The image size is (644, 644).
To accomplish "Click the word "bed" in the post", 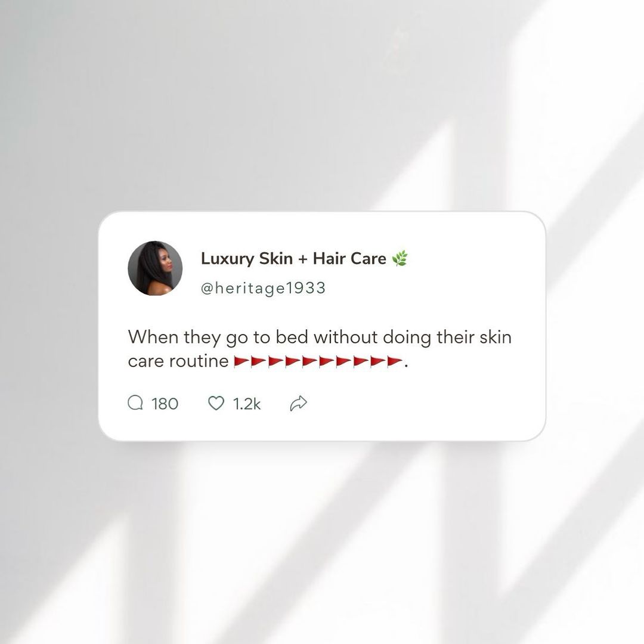I will pos(292,337).
